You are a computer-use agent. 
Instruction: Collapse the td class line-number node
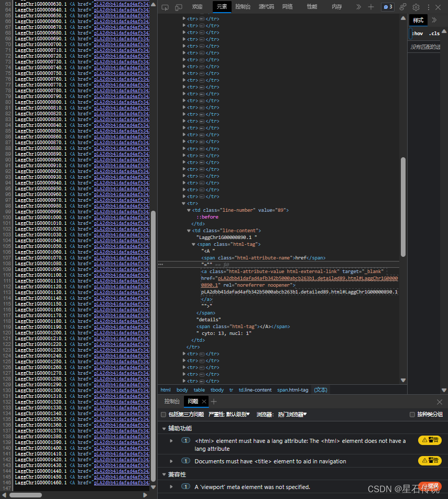click(189, 210)
